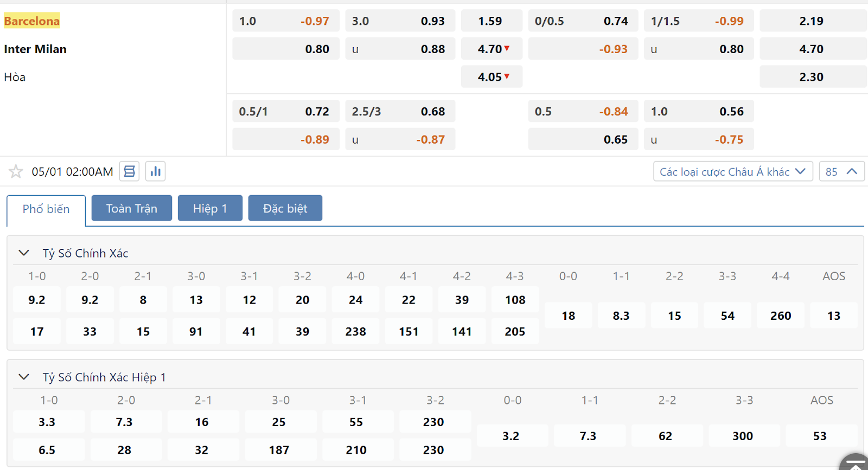The width and height of the screenshot is (868, 470).
Task: Click the Inter Milan team name
Action: (35, 49)
